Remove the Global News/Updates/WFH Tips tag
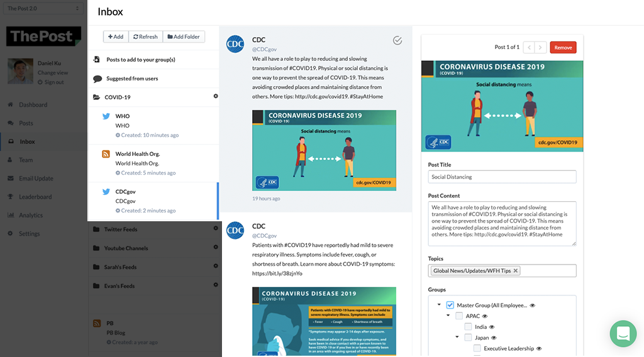 tap(516, 271)
